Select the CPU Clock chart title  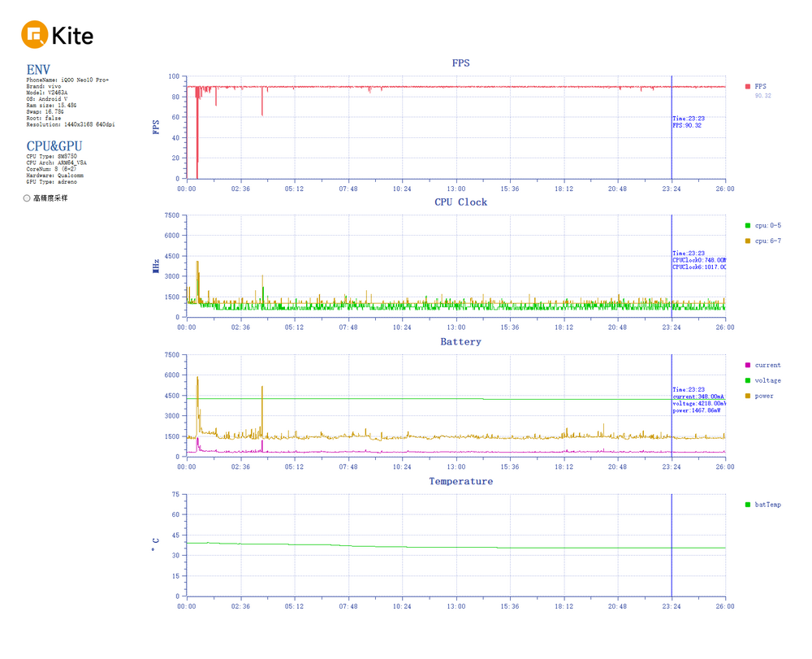[460, 202]
